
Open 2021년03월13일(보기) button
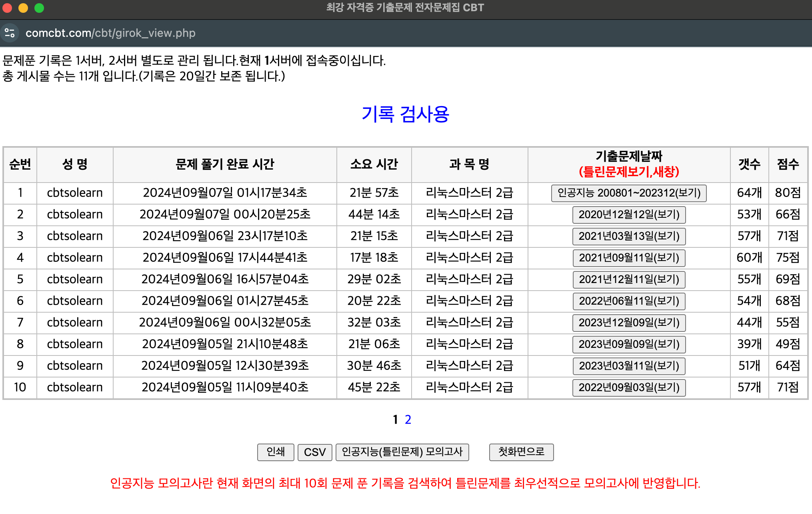click(628, 236)
